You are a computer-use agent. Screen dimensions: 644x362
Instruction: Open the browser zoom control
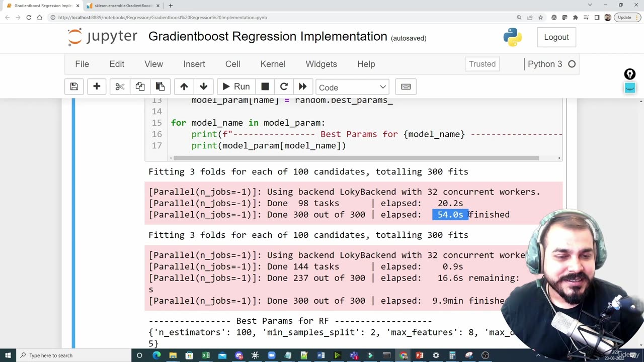tap(519, 17)
